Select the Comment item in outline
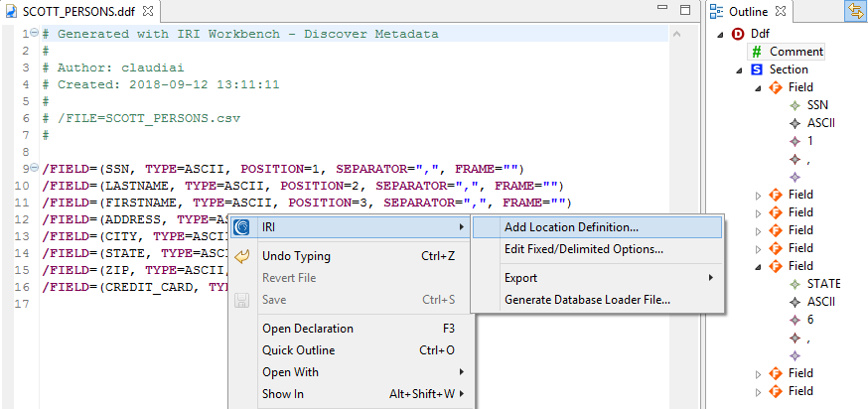The height and width of the screenshot is (409, 868). 796,52
